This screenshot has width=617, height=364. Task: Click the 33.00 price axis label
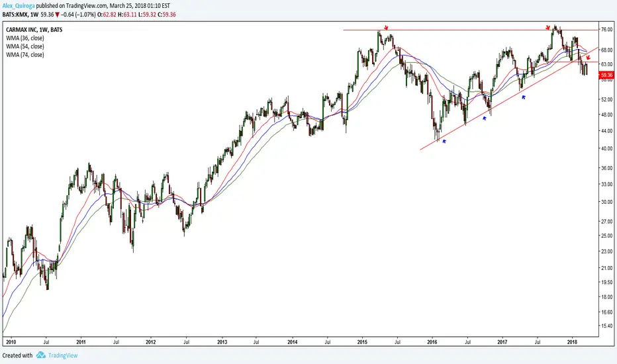click(607, 184)
